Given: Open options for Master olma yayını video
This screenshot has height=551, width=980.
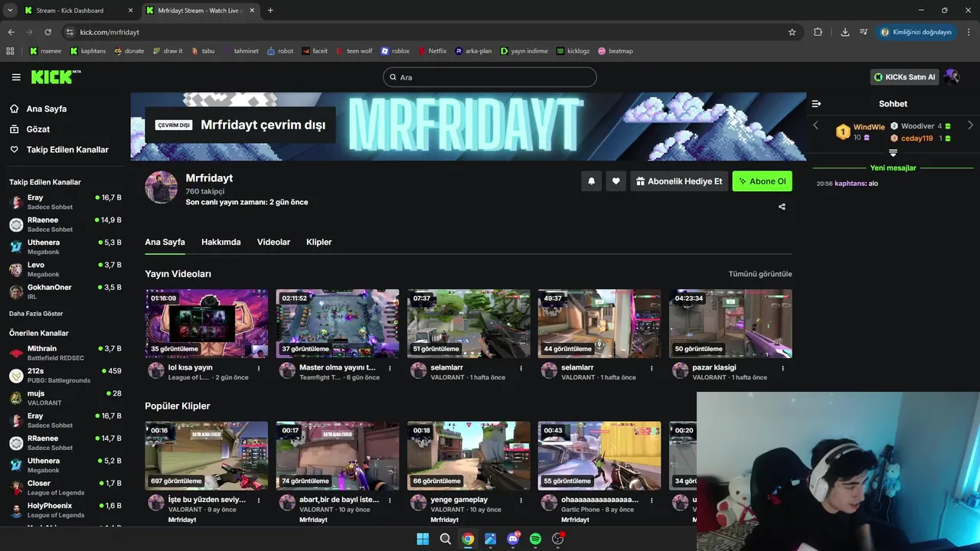Looking at the screenshot, I should click(390, 368).
